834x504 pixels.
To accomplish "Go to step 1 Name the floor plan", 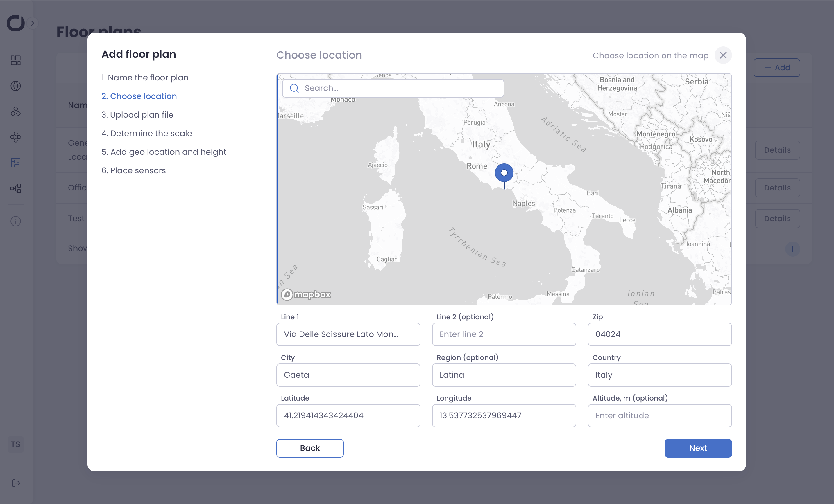I will tap(145, 78).
